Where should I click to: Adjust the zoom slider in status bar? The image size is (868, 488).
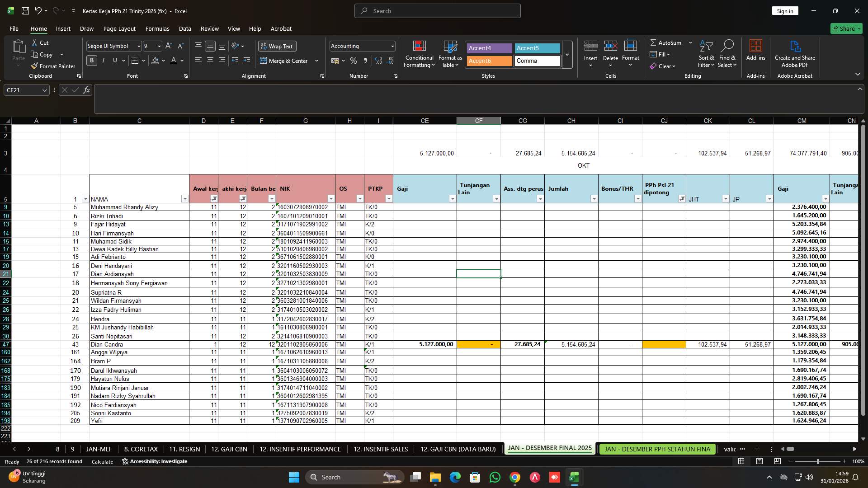pos(817,461)
